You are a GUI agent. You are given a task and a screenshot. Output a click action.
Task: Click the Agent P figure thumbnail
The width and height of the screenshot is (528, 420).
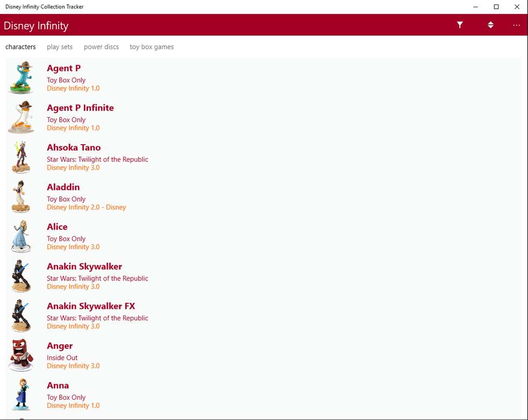tap(21, 77)
